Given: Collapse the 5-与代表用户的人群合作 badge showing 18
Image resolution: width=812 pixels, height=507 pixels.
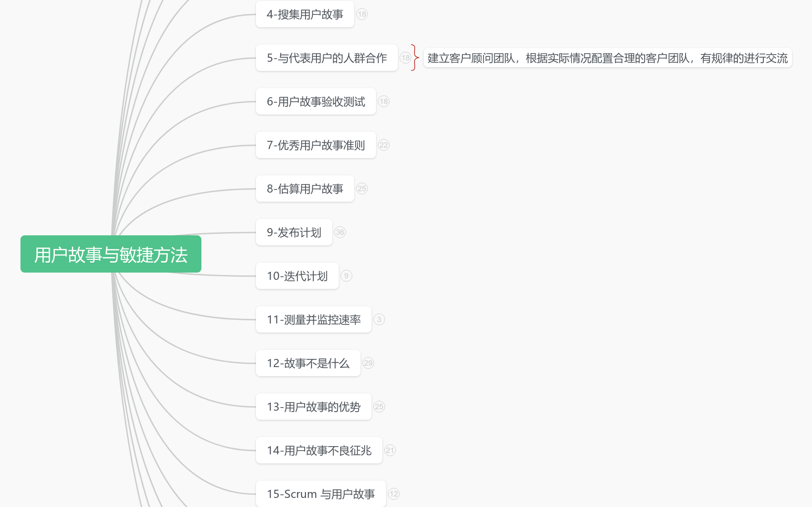Looking at the screenshot, I should (405, 58).
